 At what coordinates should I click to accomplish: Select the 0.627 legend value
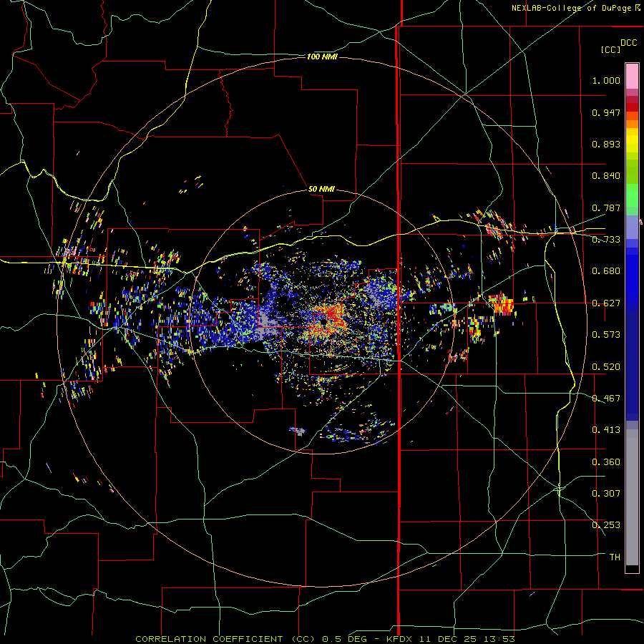(606, 303)
